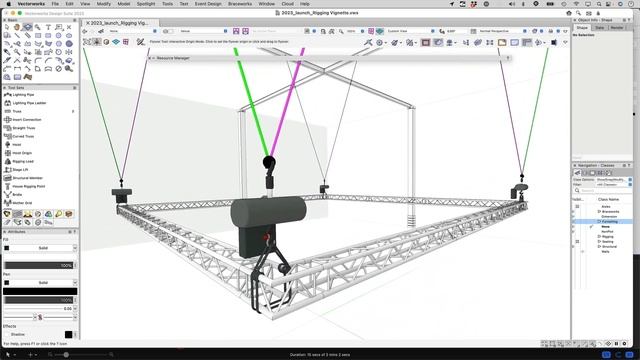Select the Hoist Origin tool

tap(22, 153)
